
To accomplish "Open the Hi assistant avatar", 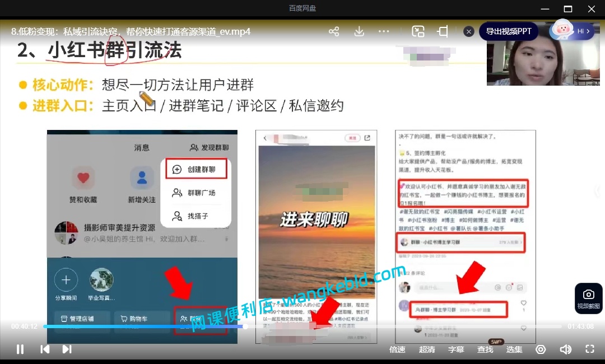I will point(571,30).
